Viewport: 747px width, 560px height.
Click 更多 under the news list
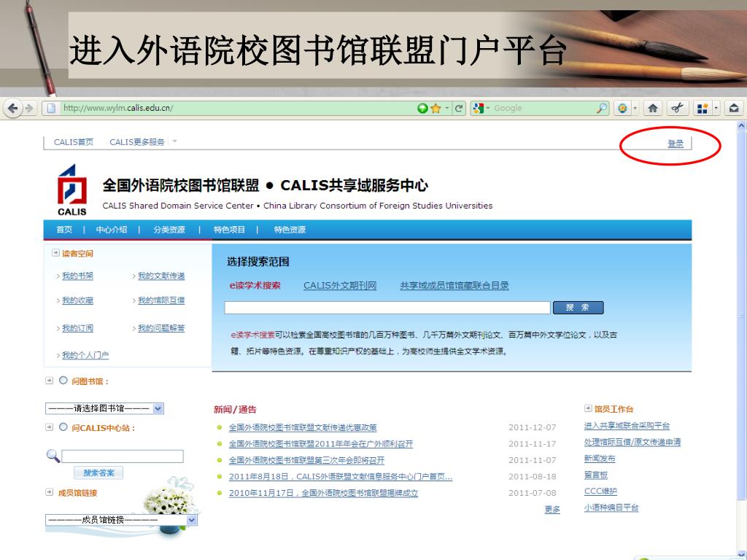click(x=553, y=510)
